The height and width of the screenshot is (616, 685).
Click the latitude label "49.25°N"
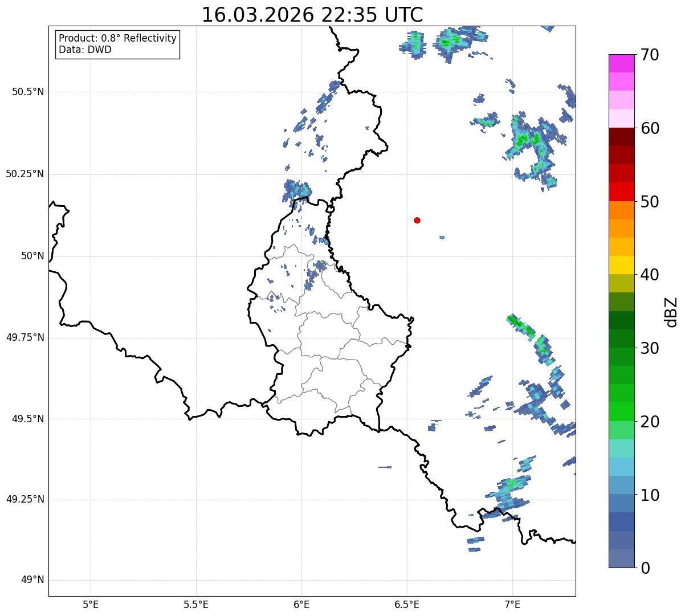[25, 500]
